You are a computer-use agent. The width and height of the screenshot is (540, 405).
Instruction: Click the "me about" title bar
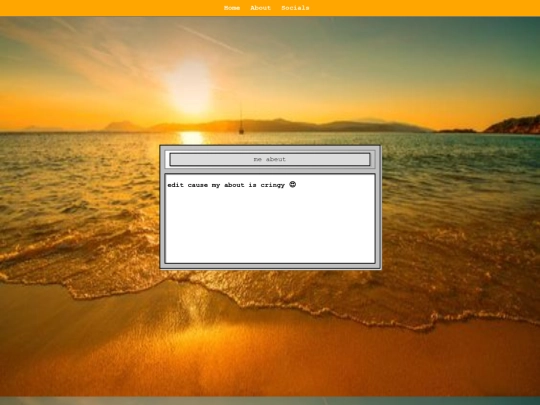coord(270,159)
